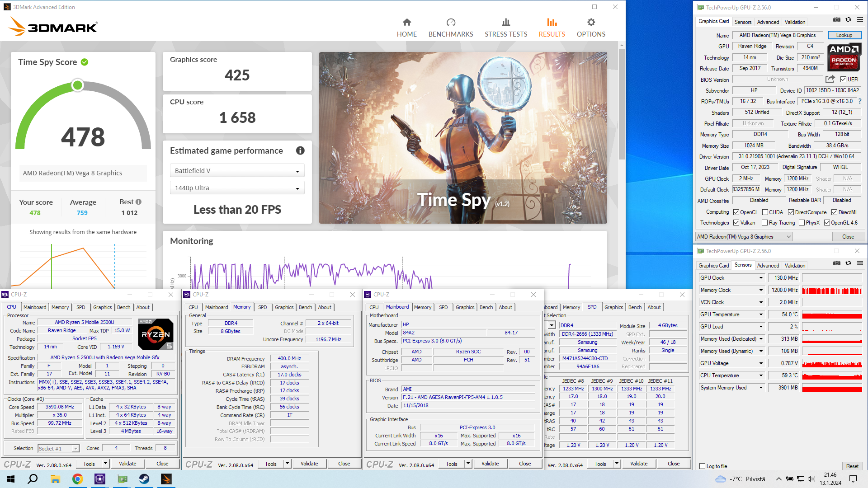Screen dimensions: 868x488
Task: Click Validate in the first CPU-Z window
Action: 127,464
